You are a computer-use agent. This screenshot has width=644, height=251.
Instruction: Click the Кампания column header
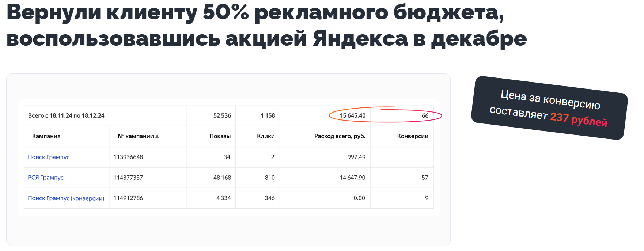point(46,136)
